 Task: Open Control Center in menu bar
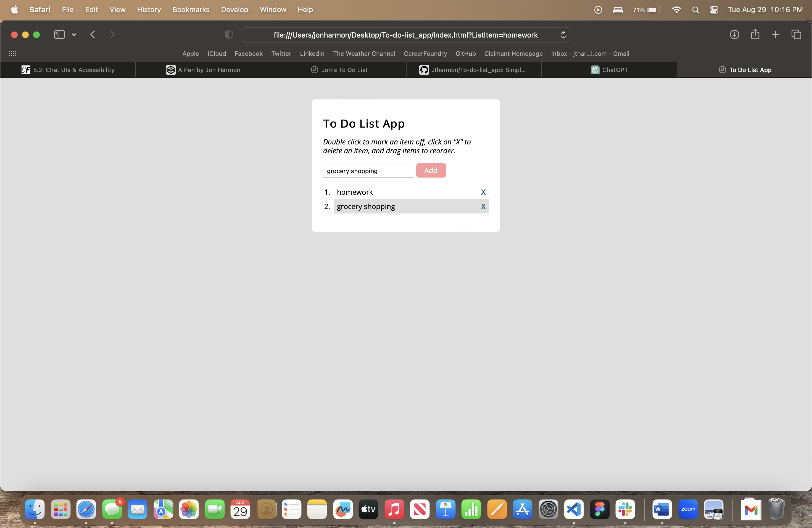click(714, 10)
